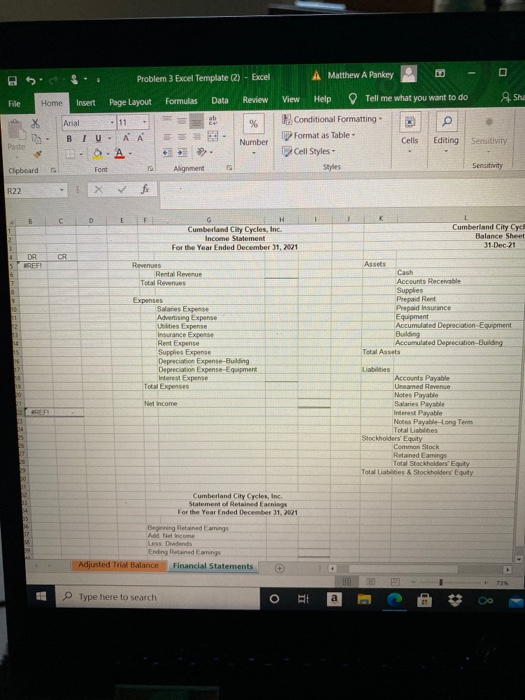Switch to the Data tab
525x700 pixels.
point(220,101)
